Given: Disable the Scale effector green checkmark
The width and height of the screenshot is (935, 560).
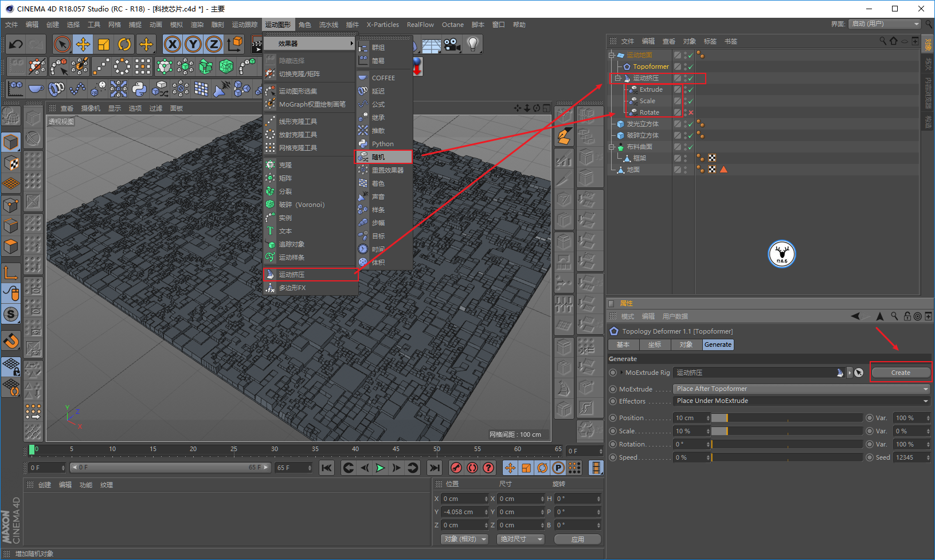Looking at the screenshot, I should pyautogui.click(x=691, y=101).
